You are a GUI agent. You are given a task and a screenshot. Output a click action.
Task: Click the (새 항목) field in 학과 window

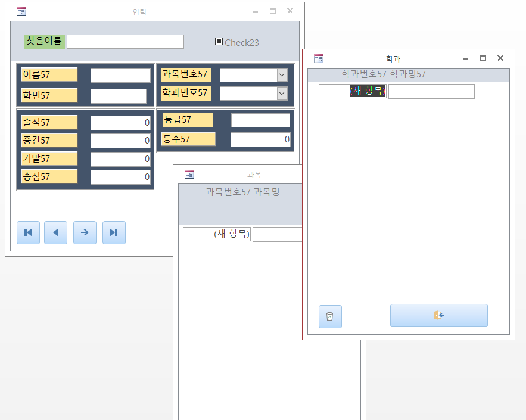coord(352,91)
